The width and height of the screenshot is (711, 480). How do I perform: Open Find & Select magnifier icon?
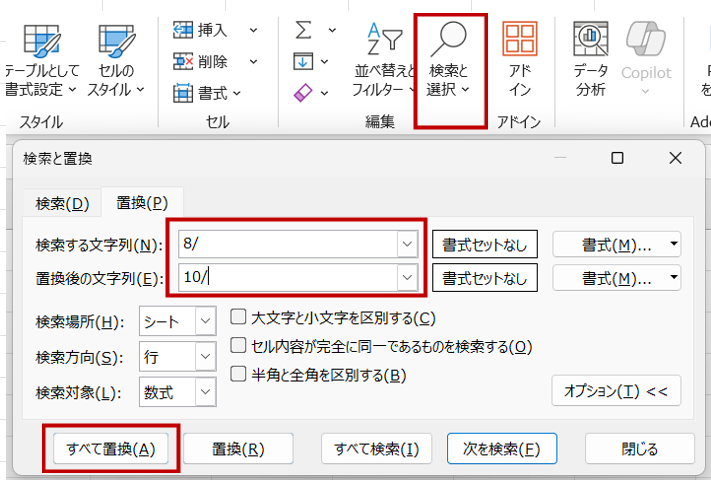pos(450,40)
